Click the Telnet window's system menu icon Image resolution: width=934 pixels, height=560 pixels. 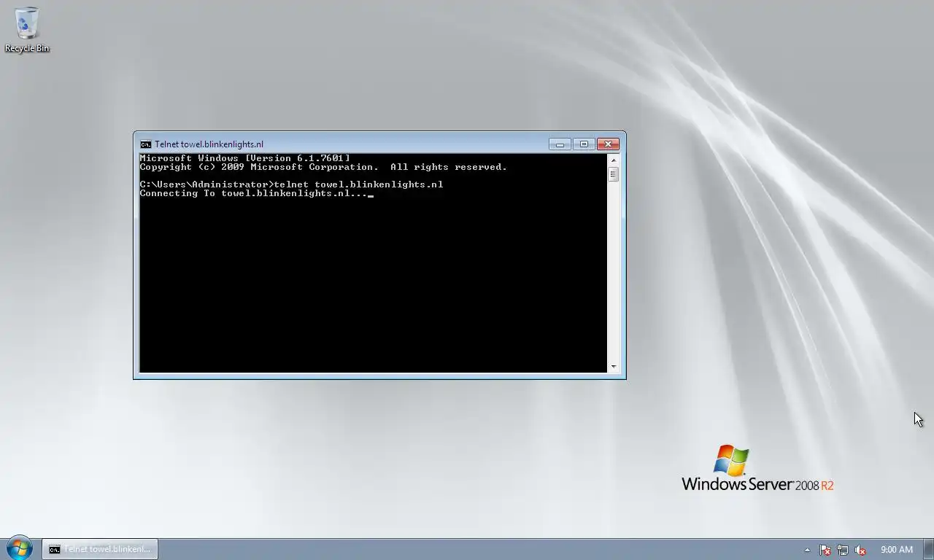coord(146,144)
